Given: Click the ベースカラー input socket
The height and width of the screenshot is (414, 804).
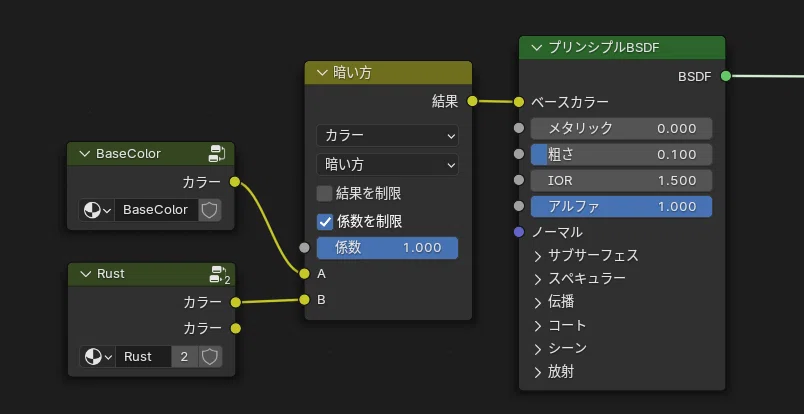Looking at the screenshot, I should tap(519, 102).
